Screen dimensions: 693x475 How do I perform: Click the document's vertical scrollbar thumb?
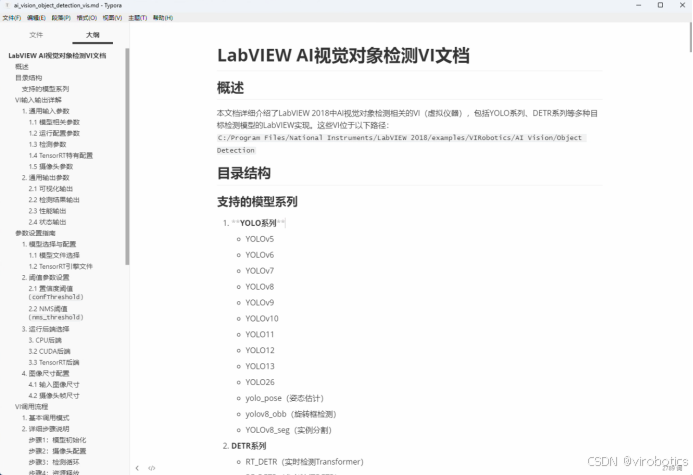[691, 38]
